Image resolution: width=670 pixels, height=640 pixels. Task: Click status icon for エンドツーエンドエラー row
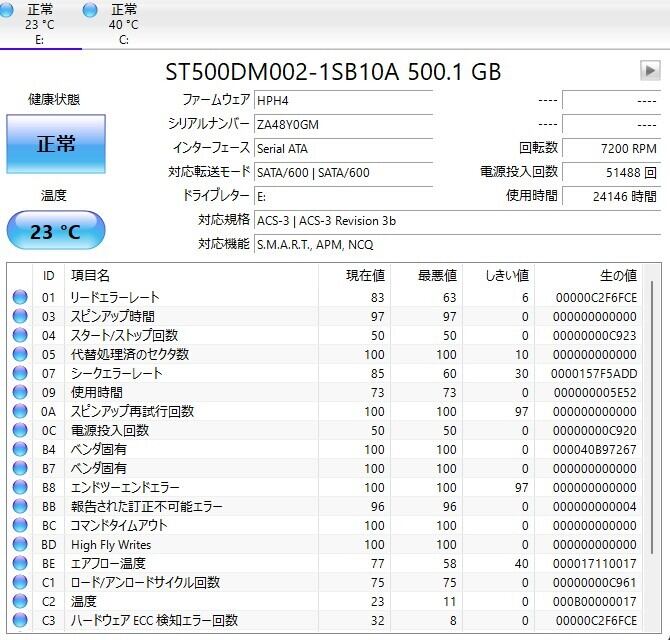[20, 487]
